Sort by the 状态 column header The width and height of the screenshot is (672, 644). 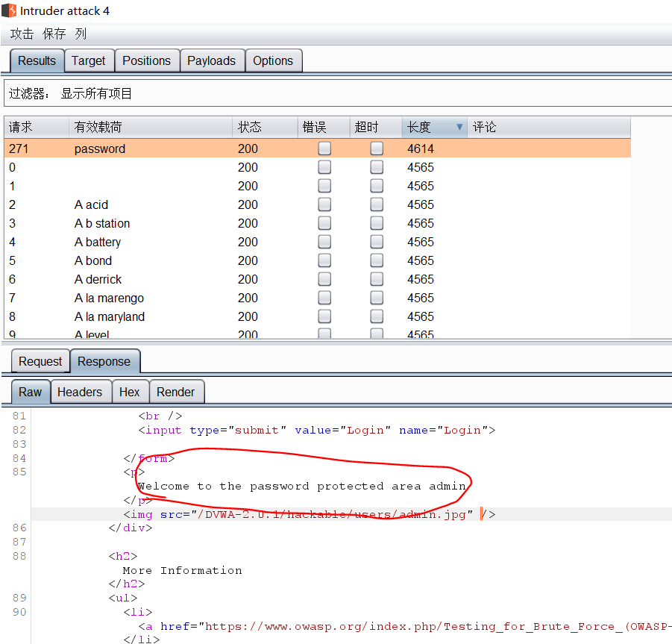coord(265,127)
